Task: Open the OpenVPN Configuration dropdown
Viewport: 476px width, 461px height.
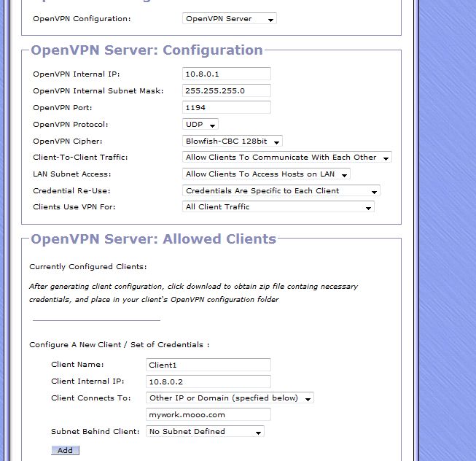Action: click(x=229, y=19)
